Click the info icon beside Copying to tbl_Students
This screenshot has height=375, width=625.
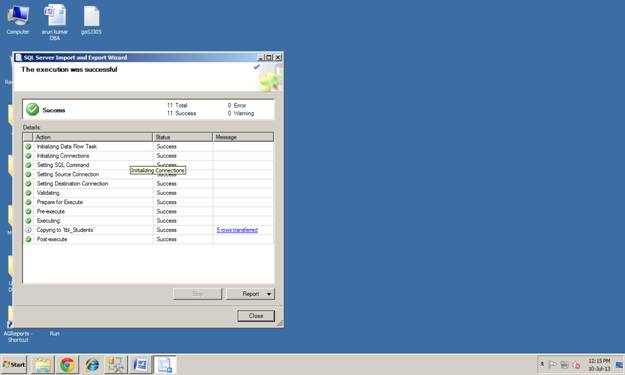[x=28, y=230]
